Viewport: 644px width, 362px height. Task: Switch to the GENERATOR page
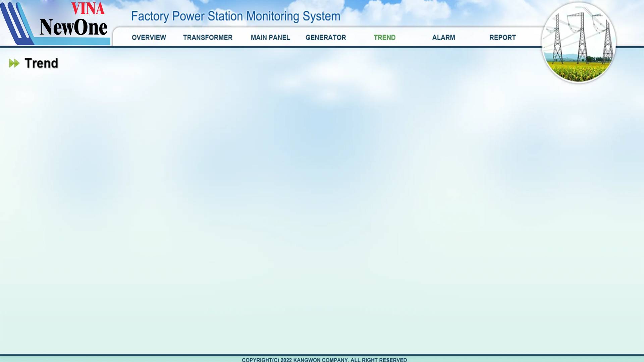(x=326, y=38)
